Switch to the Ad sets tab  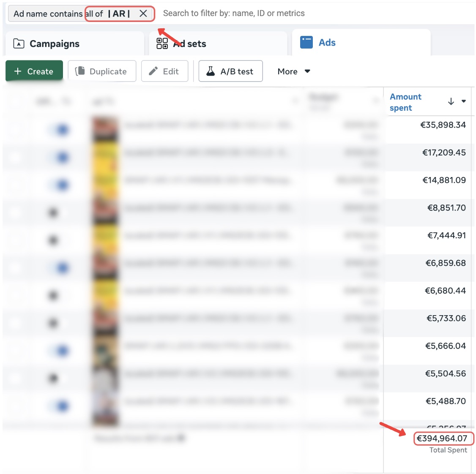click(x=218, y=44)
